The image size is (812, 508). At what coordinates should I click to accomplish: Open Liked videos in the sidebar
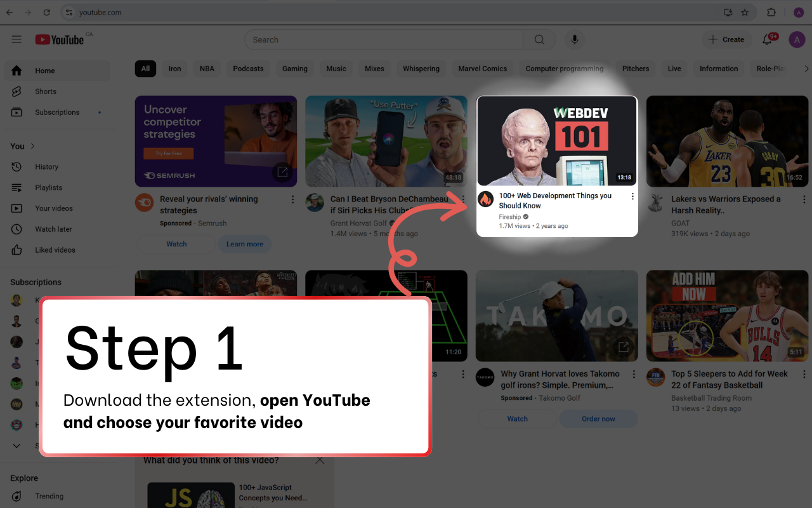coord(57,250)
